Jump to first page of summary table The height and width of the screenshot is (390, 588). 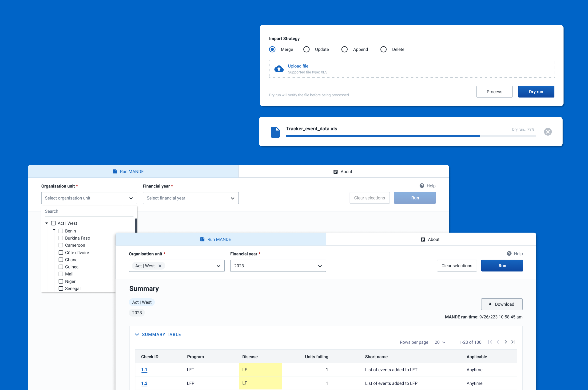tap(490, 342)
